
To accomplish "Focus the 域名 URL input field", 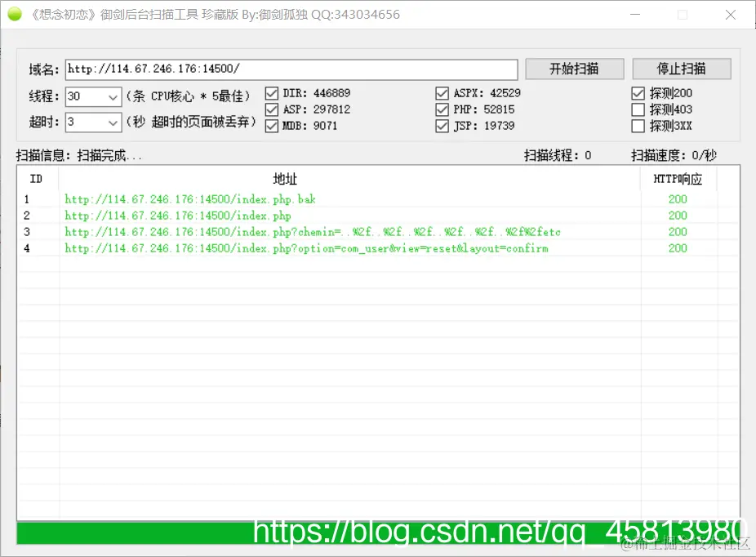I will point(291,69).
